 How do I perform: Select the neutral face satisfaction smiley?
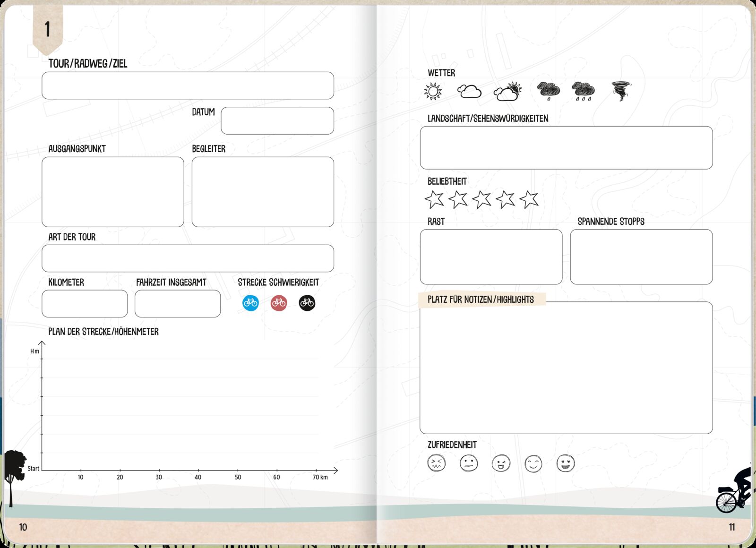(469, 463)
